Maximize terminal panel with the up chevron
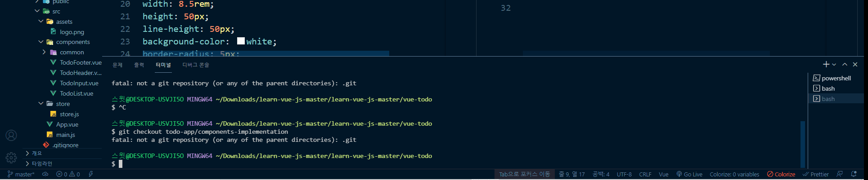 tap(845, 65)
